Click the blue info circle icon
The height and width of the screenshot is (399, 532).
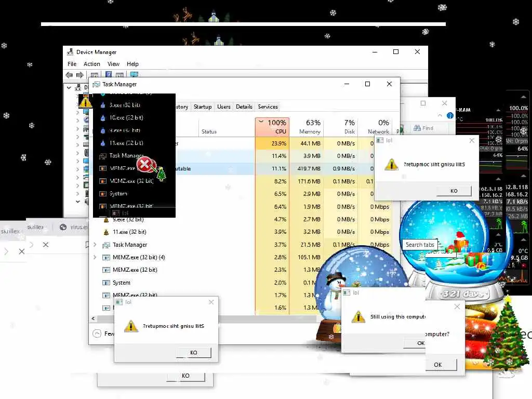click(450, 115)
